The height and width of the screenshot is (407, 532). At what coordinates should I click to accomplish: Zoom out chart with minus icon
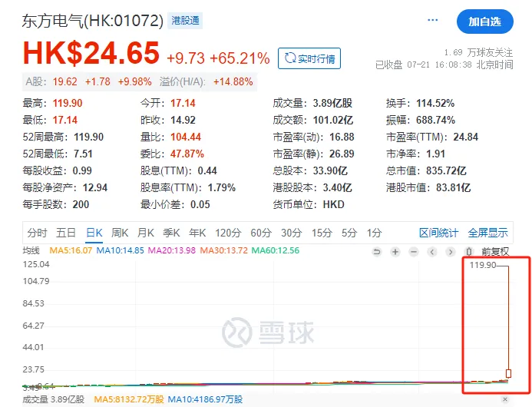tap(413, 251)
